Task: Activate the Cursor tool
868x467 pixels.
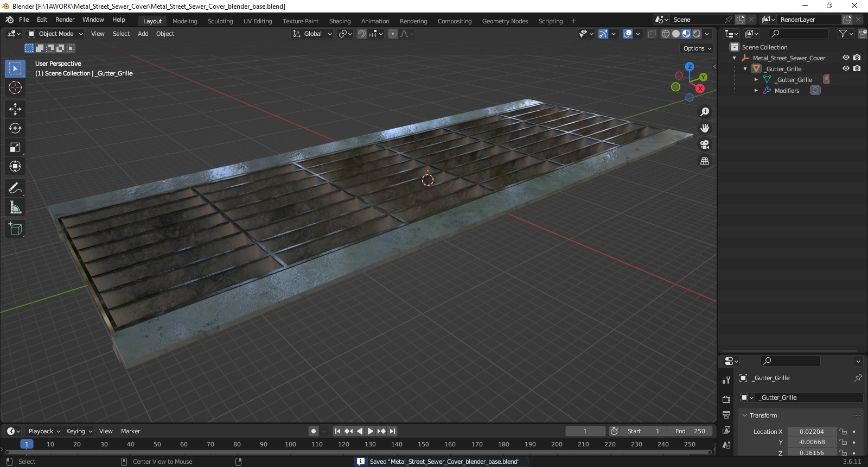Action: [15, 87]
